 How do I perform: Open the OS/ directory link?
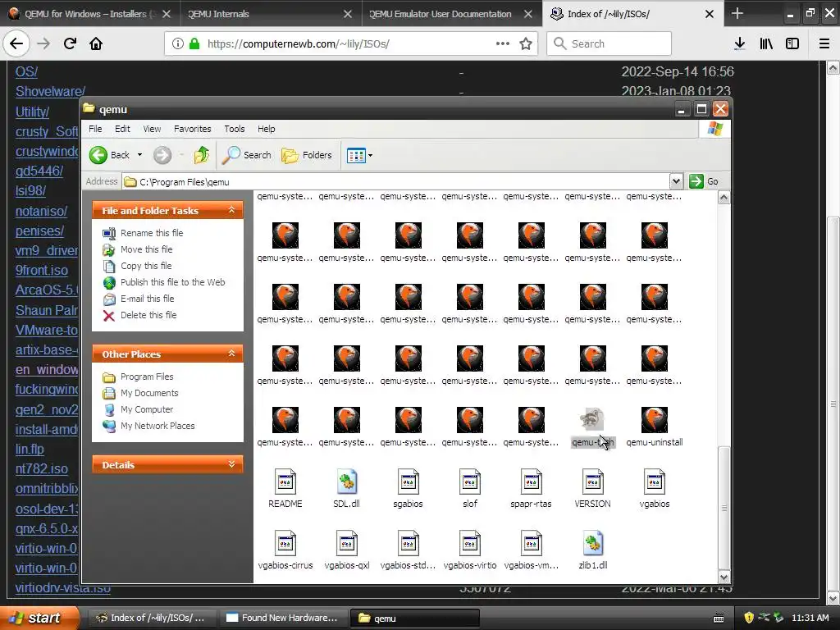[26, 71]
